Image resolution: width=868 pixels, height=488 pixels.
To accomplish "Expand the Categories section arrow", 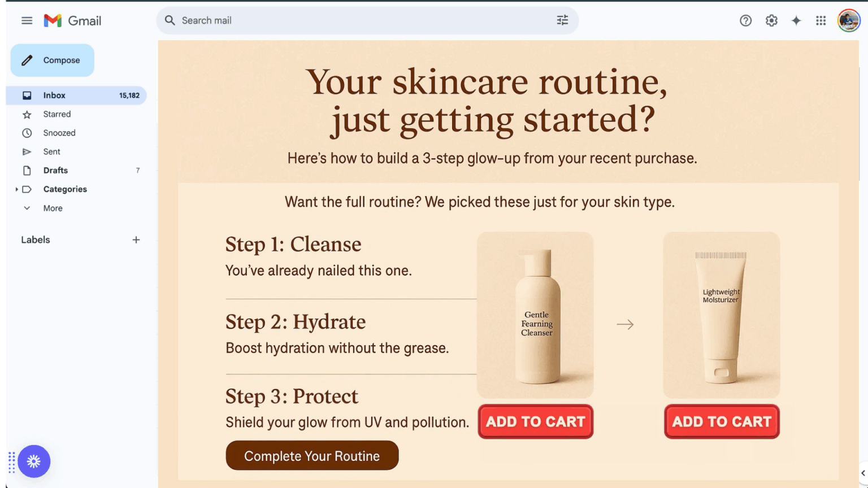I will click(x=16, y=189).
